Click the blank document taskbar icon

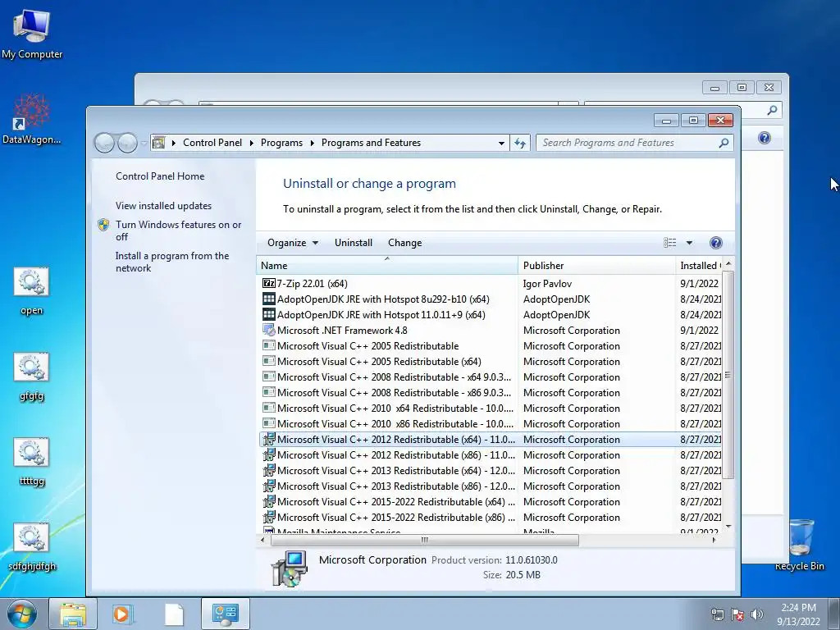click(x=174, y=614)
